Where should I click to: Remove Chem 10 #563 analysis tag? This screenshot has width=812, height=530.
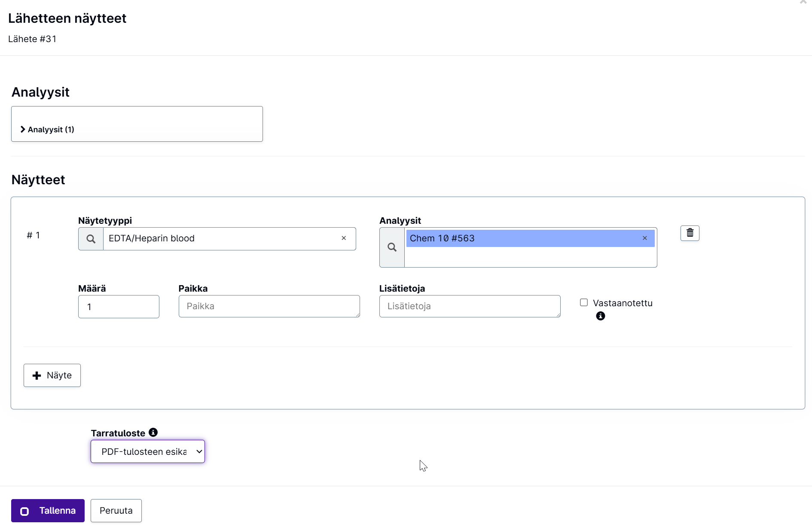[644, 238]
